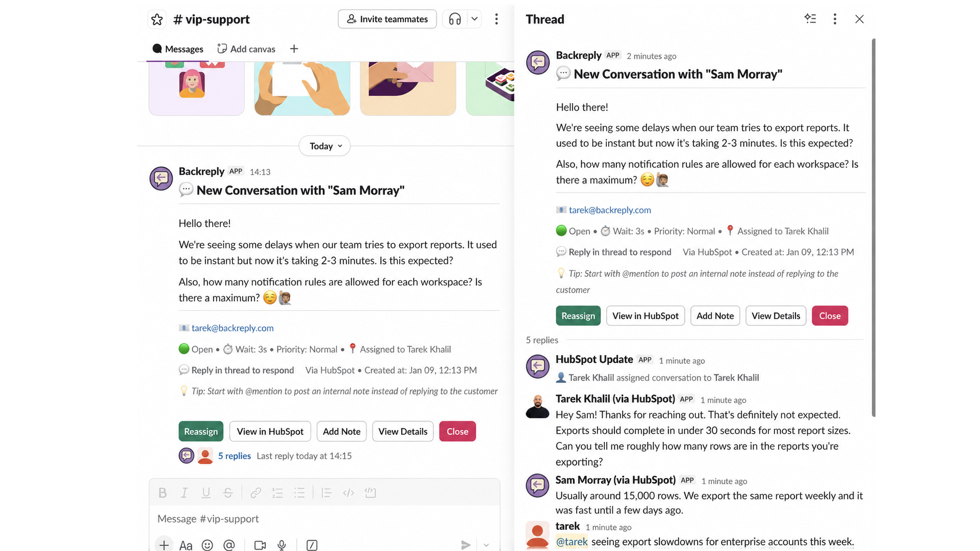Toggle inline code formatting
Viewport: 980px width, 551px height.
349,493
